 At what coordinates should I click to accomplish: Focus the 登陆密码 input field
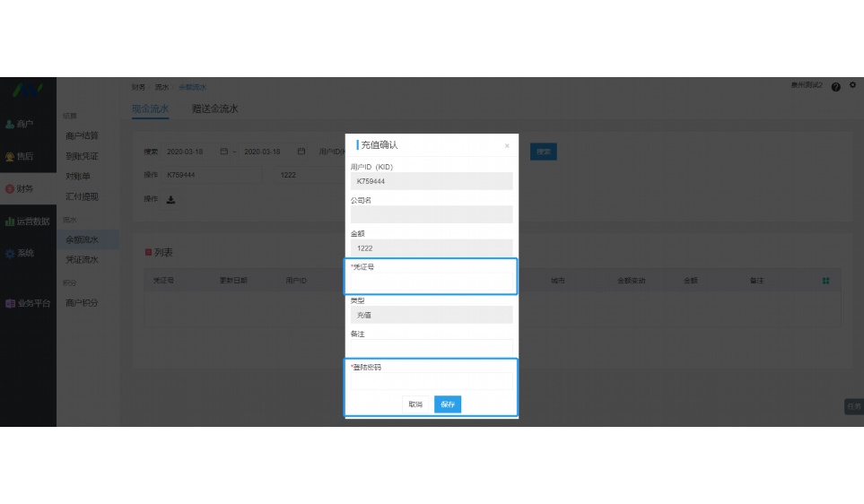(x=431, y=382)
